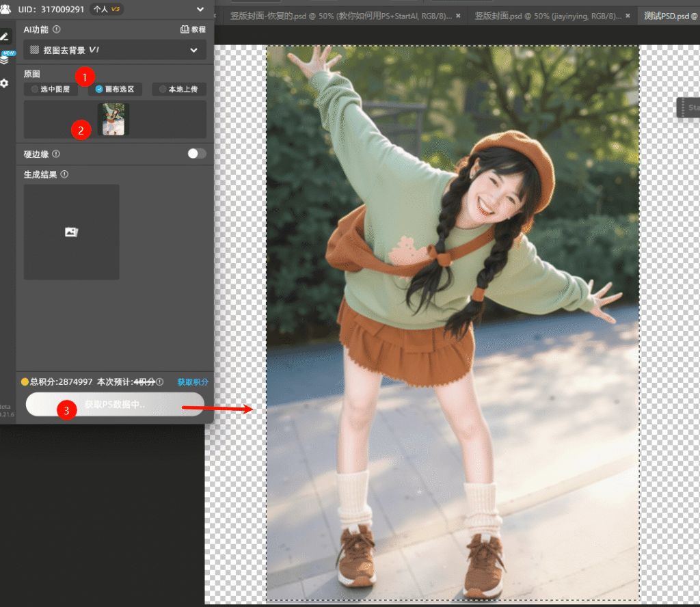700x607 pixels.
Task: Click the info icon next to 生成结果
Action: [x=64, y=174]
